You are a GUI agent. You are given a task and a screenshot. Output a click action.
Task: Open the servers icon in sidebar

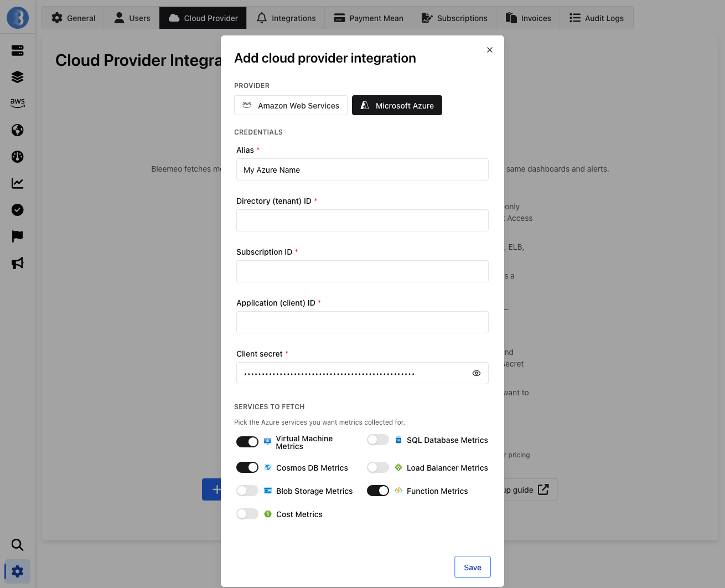tap(18, 50)
